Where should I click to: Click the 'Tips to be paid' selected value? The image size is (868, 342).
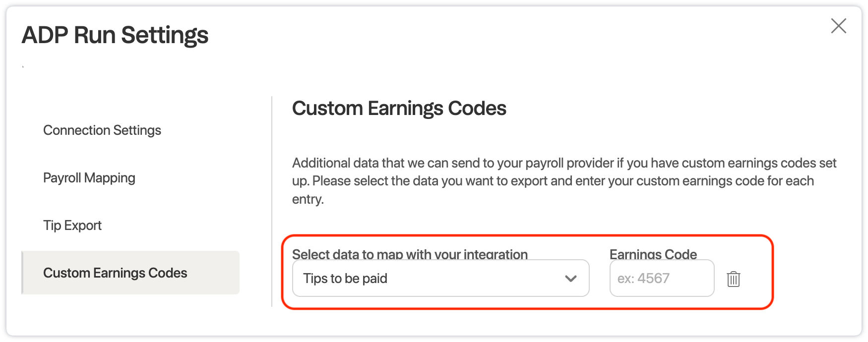coord(345,279)
